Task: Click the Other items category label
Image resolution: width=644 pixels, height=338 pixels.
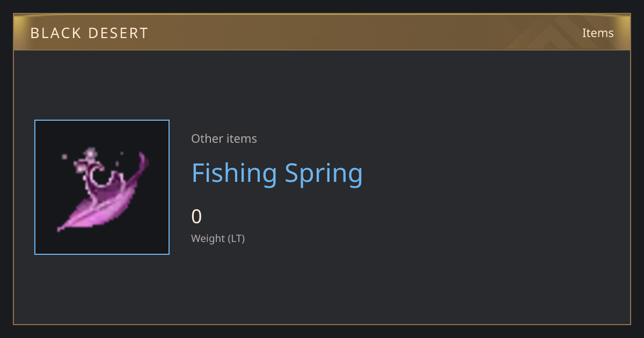Action: coord(224,138)
